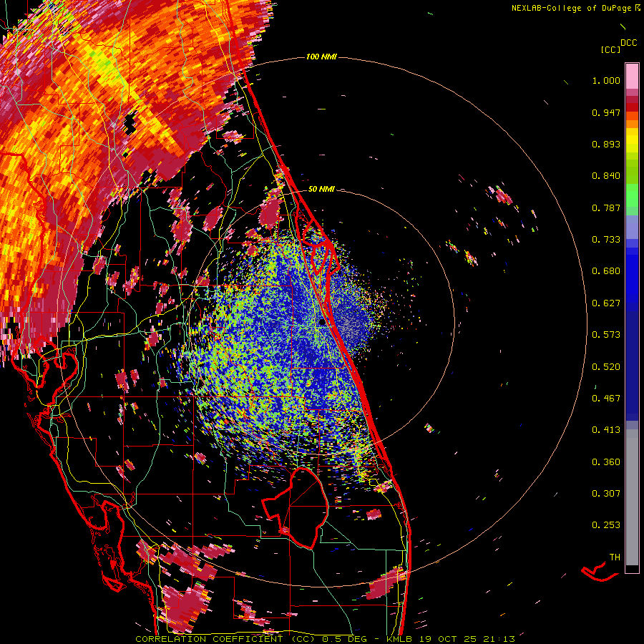The width and height of the screenshot is (644, 644).
Task: Click the 0.627 legend value
Action: pyautogui.click(x=606, y=303)
